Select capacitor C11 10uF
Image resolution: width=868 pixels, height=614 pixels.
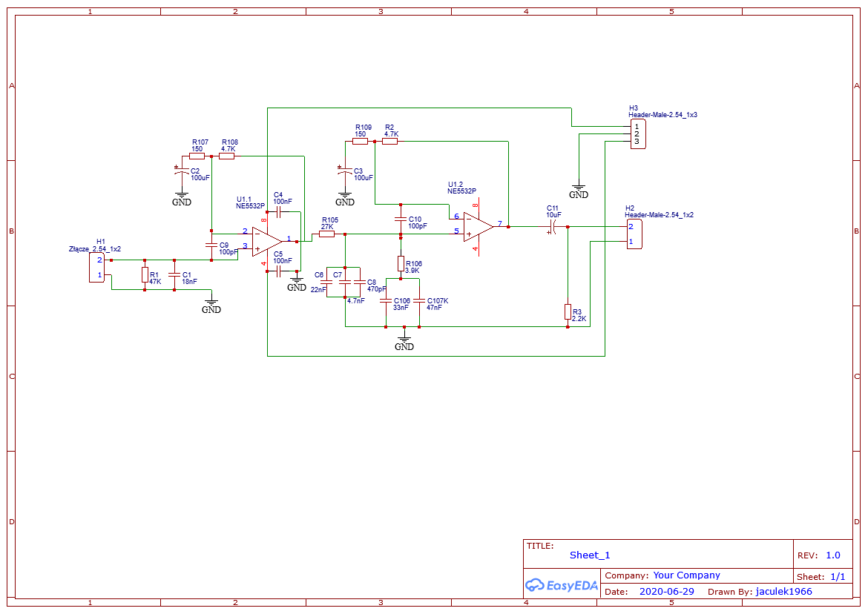click(553, 227)
